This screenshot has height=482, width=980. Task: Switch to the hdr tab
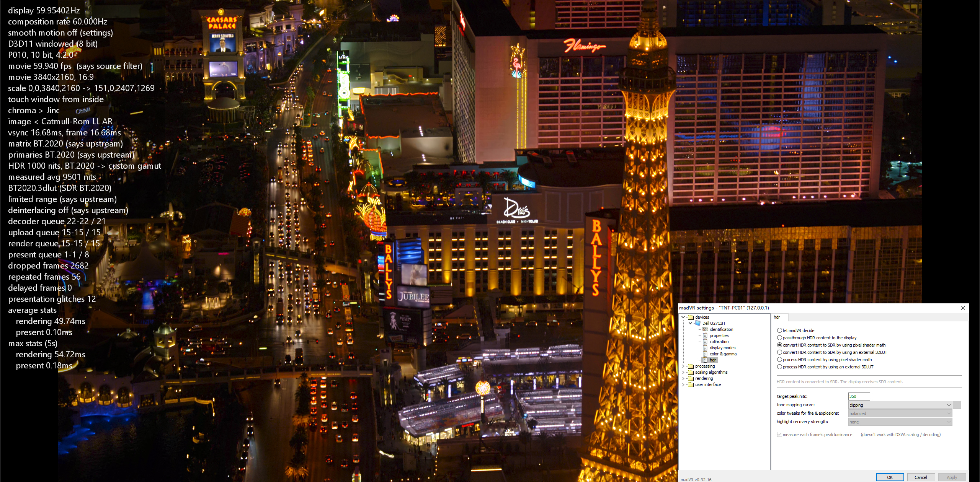pos(777,317)
